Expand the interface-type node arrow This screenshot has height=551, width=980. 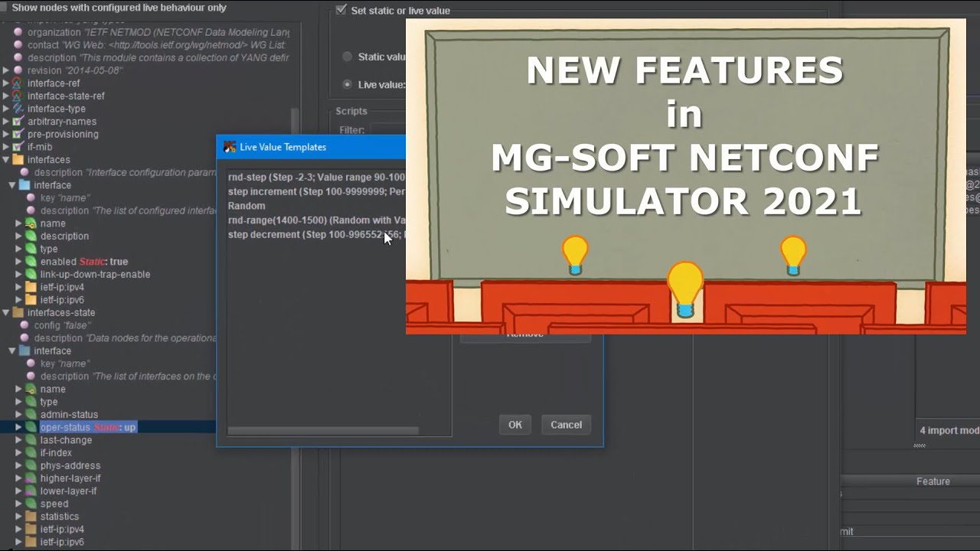coord(6,109)
